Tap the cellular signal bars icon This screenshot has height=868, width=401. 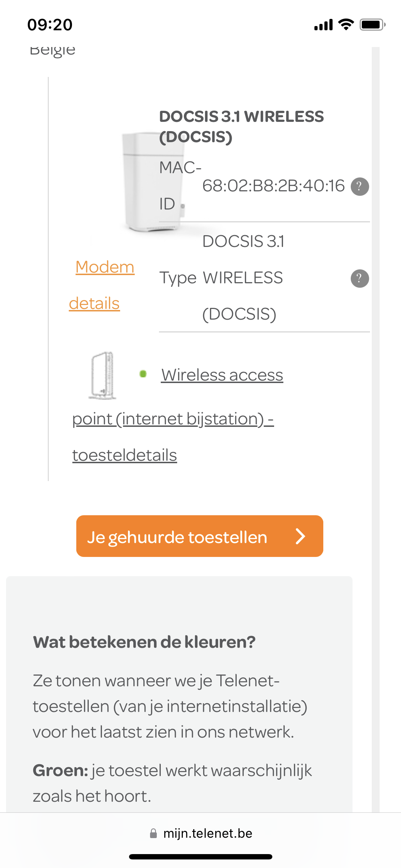click(x=323, y=25)
